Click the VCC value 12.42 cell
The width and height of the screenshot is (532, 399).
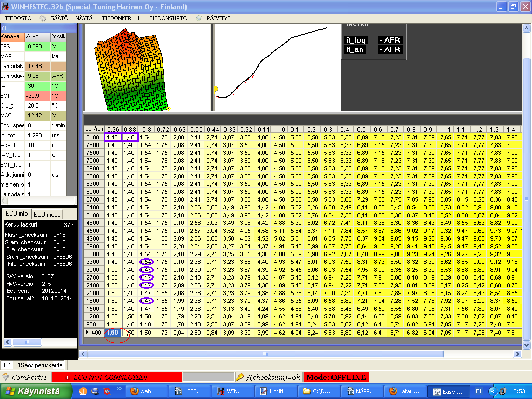[x=37, y=115]
